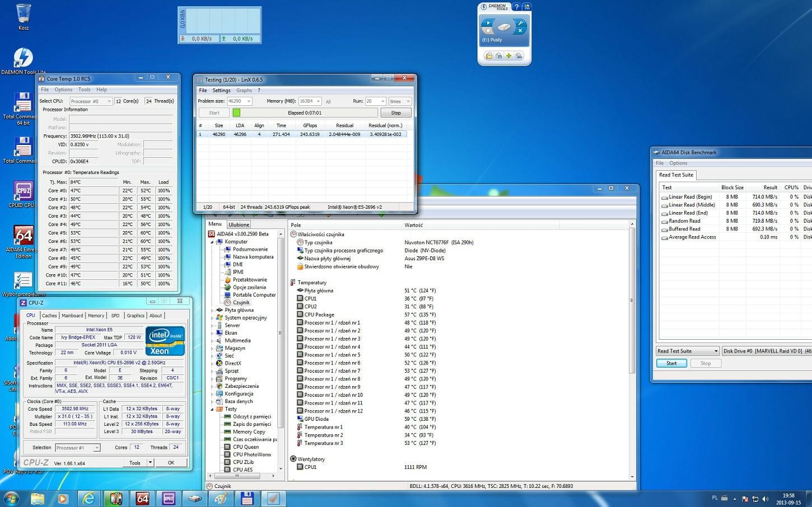
Task: Open Internet Explorer from the taskbar
Action: (89, 498)
